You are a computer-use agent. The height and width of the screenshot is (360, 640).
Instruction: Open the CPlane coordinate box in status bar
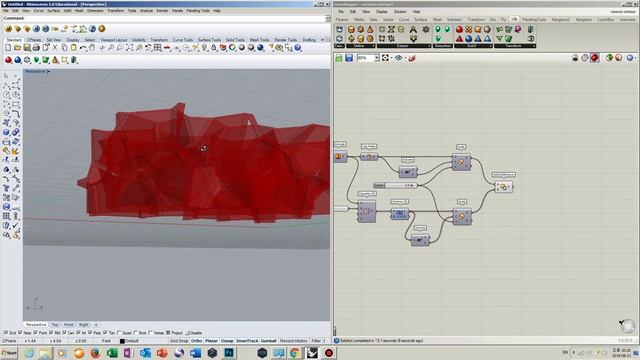point(10,341)
